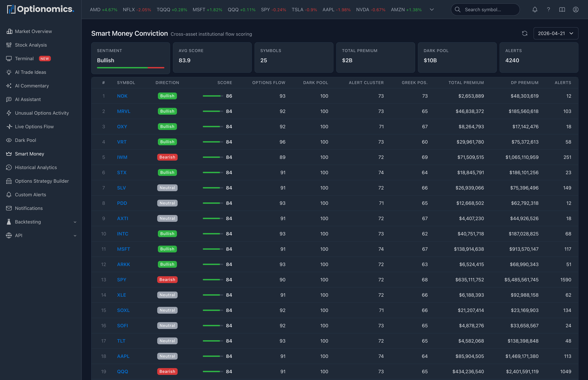Click the search magnifier icon
The image size is (588, 380).
[x=458, y=9]
